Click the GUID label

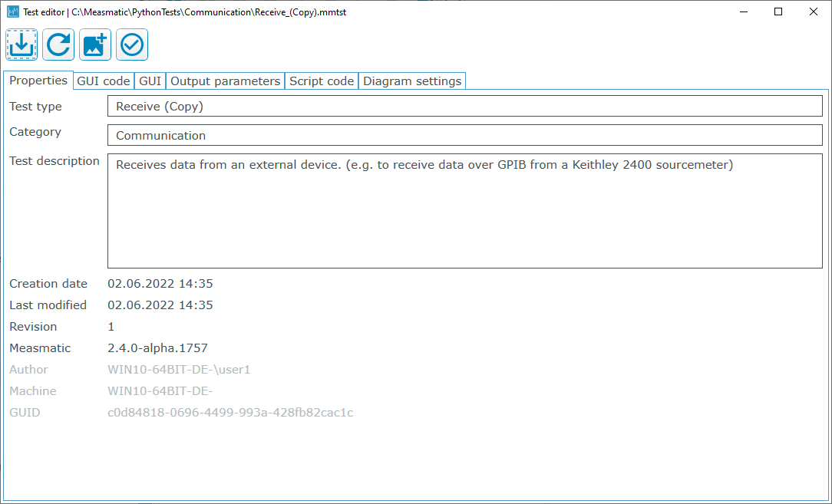(25, 413)
